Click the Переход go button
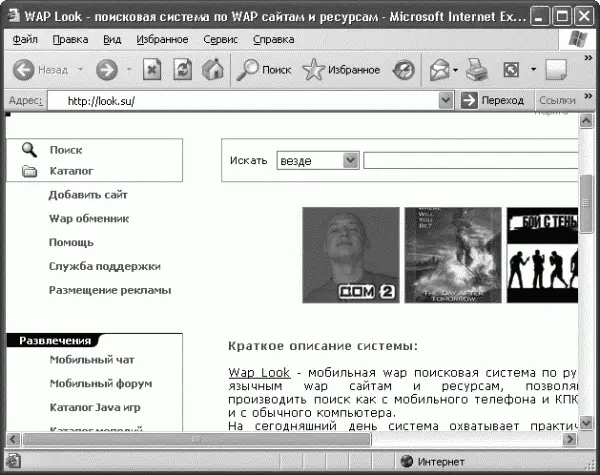The image size is (600, 475). (x=492, y=101)
